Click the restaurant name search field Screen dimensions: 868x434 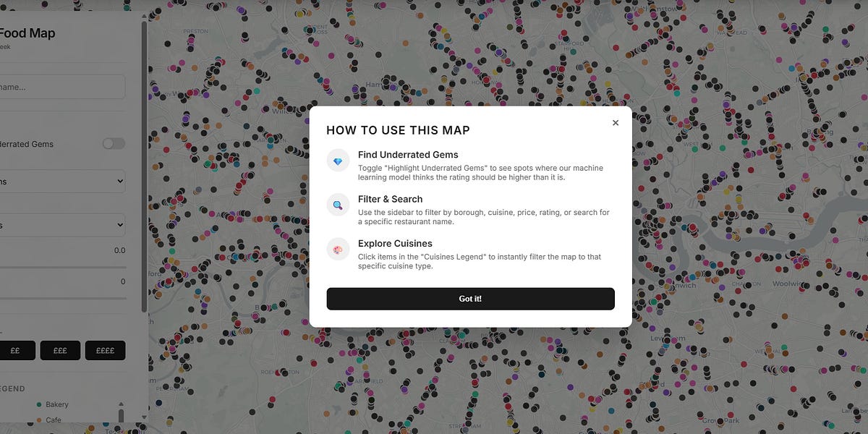[x=62, y=87]
